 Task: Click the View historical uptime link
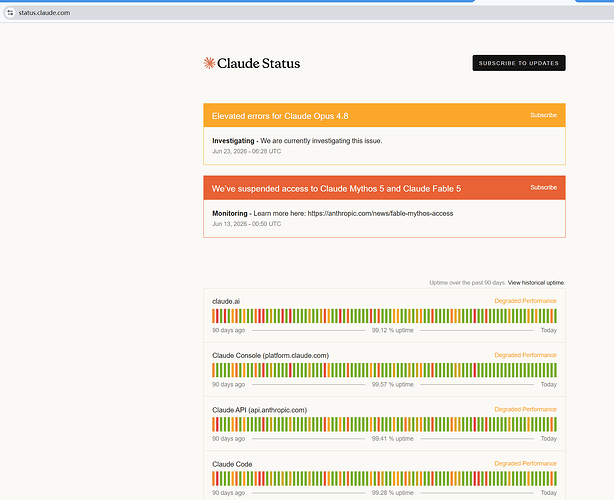tap(536, 283)
